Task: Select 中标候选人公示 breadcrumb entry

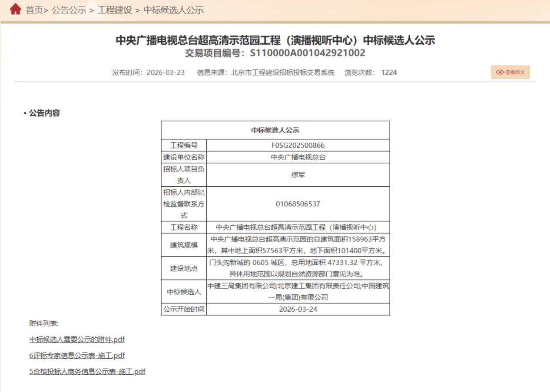Action: coord(174,10)
